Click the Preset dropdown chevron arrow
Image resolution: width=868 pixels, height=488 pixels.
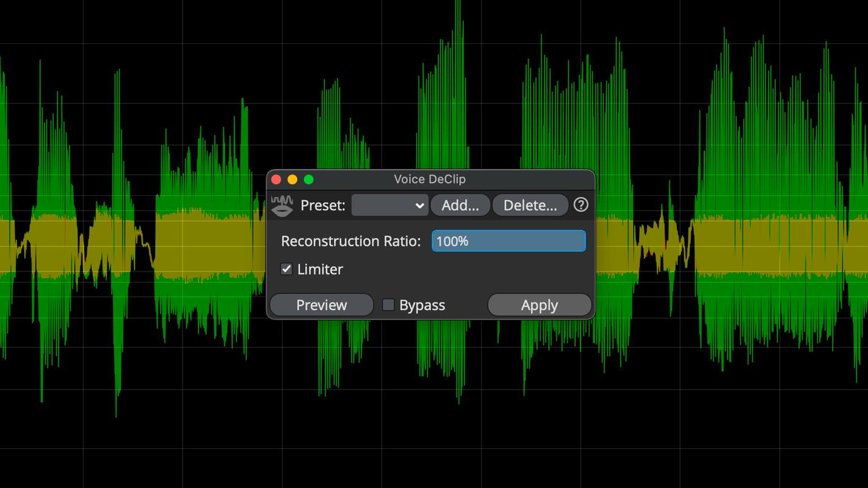click(x=419, y=206)
